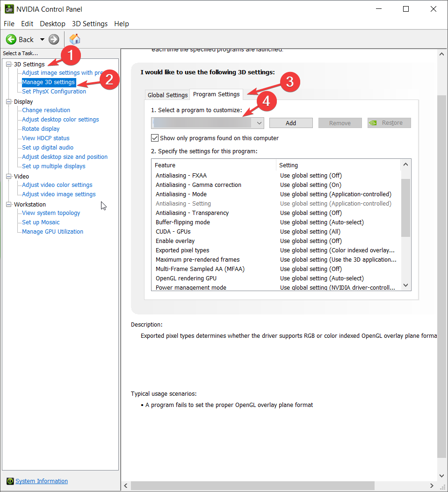Select Enable overlay feature row

click(x=276, y=241)
